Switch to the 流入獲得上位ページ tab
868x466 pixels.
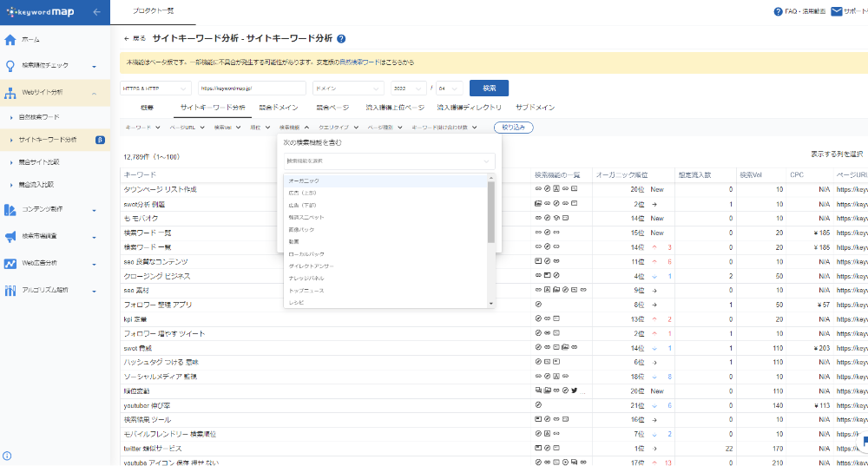[x=395, y=108]
